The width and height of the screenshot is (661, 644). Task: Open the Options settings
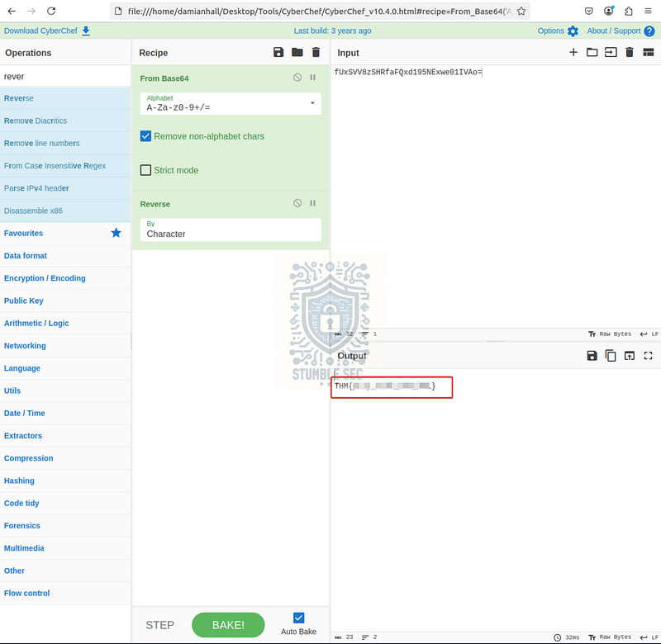(x=557, y=31)
